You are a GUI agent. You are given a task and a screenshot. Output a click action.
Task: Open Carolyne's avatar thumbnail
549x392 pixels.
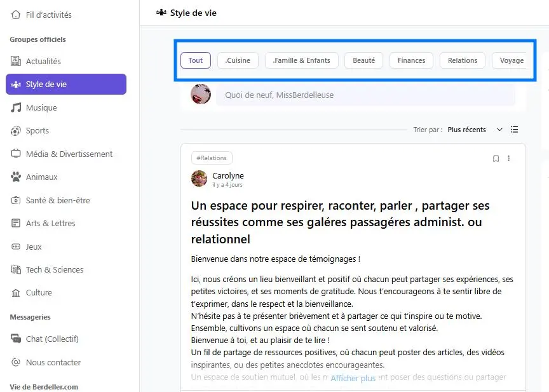(x=200, y=179)
